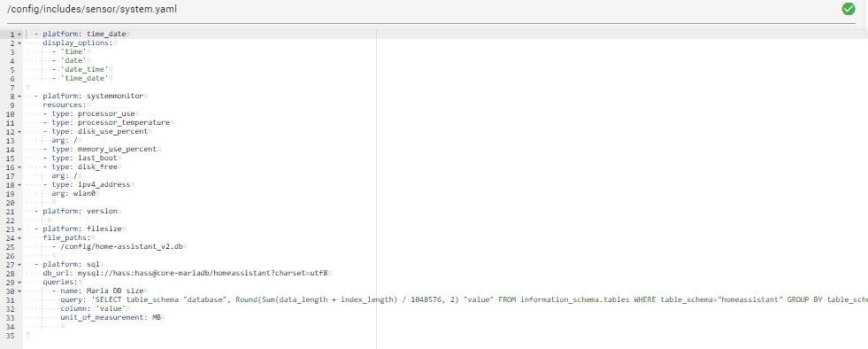Click '/config/home-assistant_v2.db' path text
Viewport: 868px width, 349px height.
pos(122,246)
